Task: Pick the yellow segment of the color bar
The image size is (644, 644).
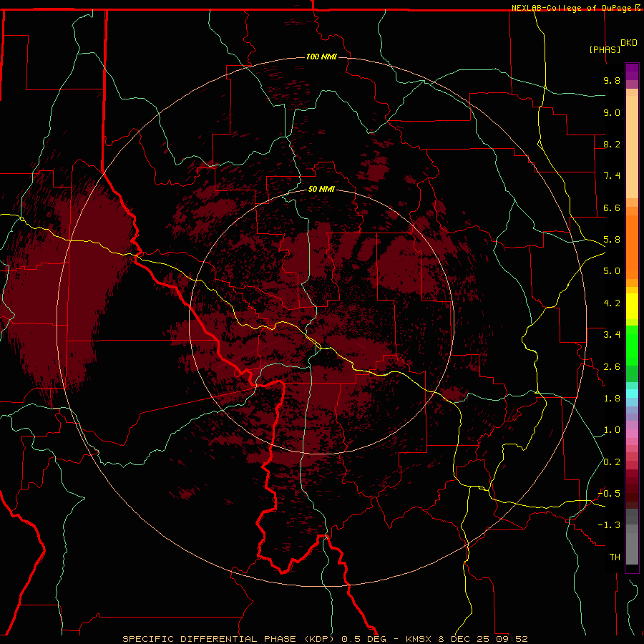Action: 632,306
